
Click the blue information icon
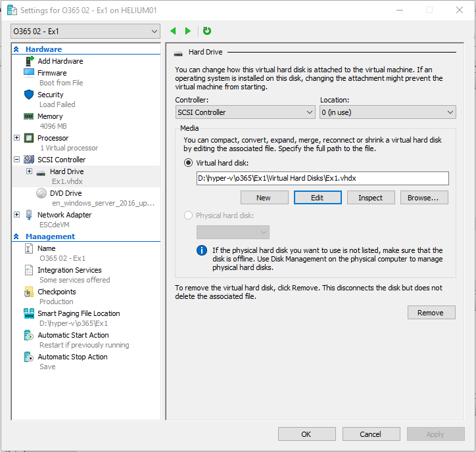202,250
